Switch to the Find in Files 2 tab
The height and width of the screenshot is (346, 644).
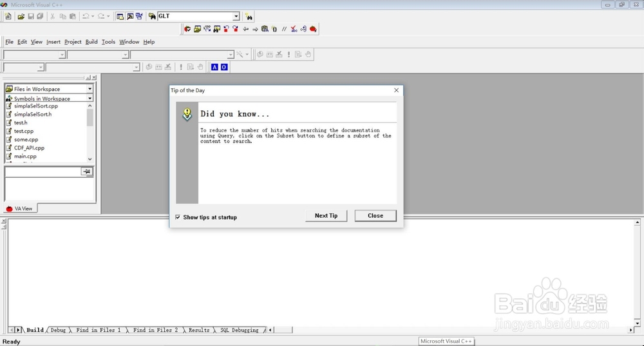pyautogui.click(x=156, y=330)
